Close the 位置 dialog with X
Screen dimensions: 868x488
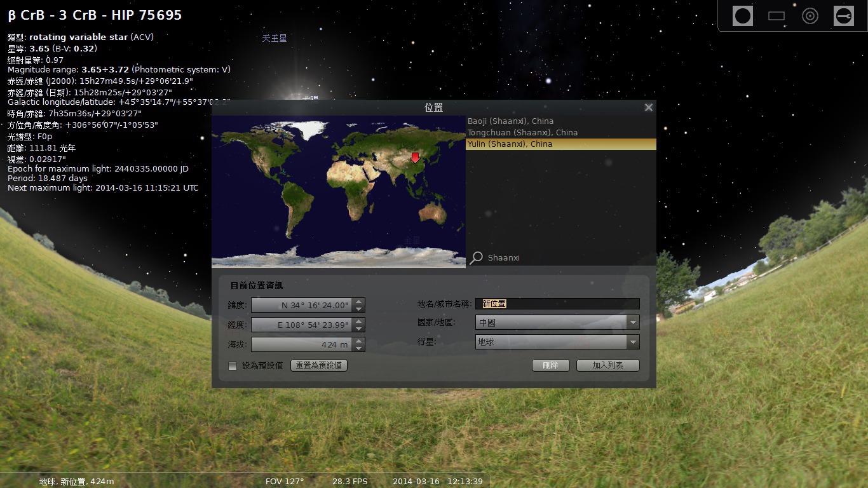tap(648, 107)
